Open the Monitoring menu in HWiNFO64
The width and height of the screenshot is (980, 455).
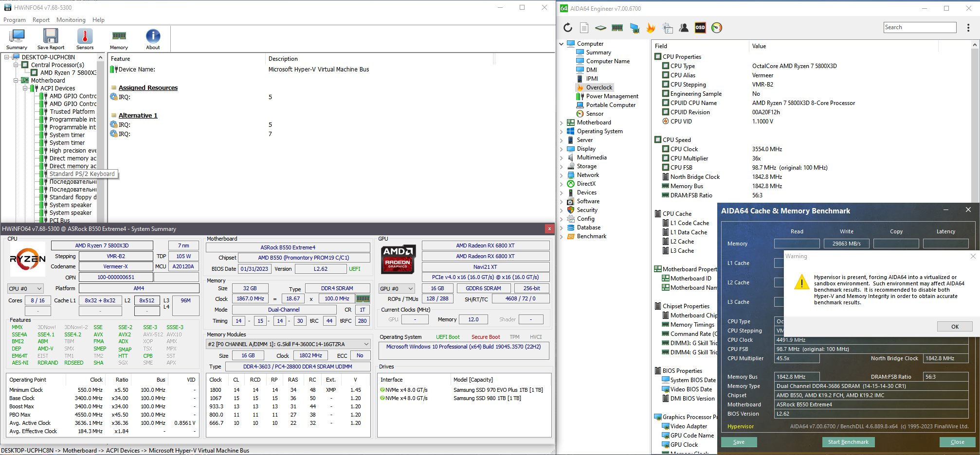[71, 20]
